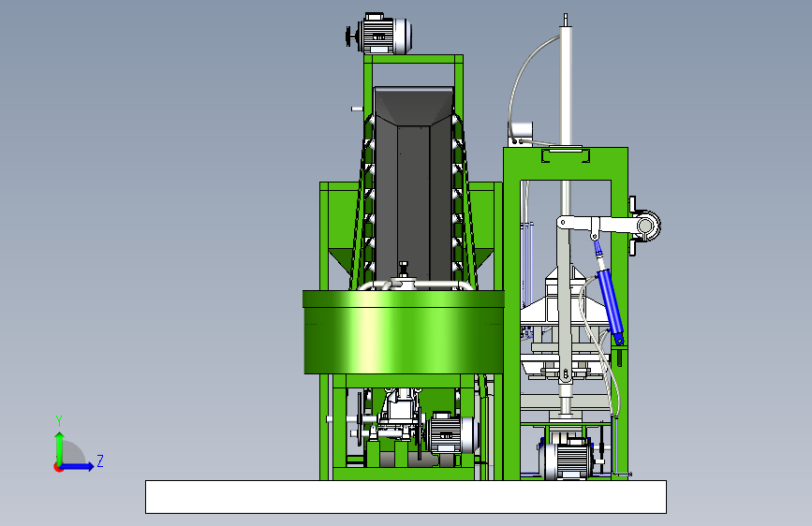Click the green Y axis arrow of the triad
Viewport: 812px width, 526px height.
[60, 446]
